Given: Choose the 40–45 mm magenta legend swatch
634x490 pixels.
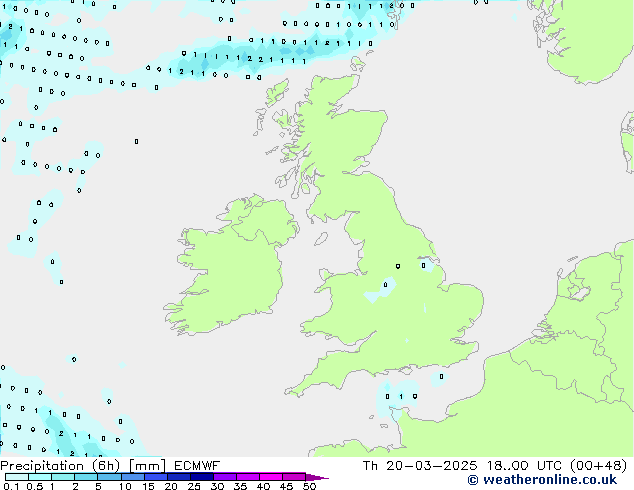Looking at the screenshot, I should pos(271,477).
